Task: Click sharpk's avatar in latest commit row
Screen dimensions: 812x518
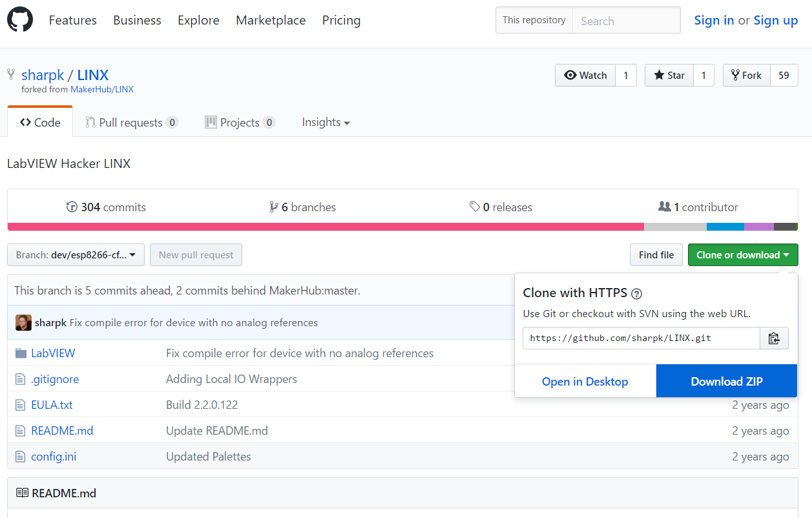Action: pos(23,322)
